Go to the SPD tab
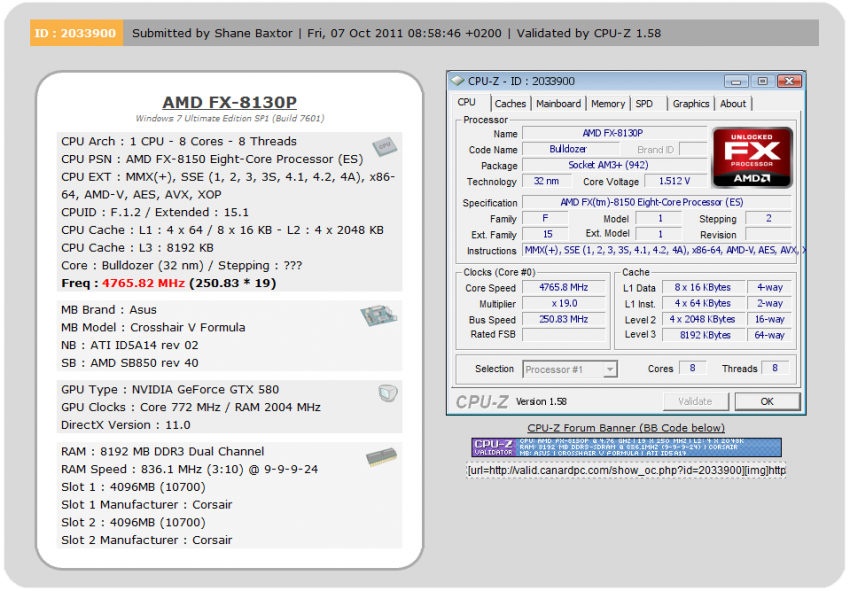 point(644,103)
